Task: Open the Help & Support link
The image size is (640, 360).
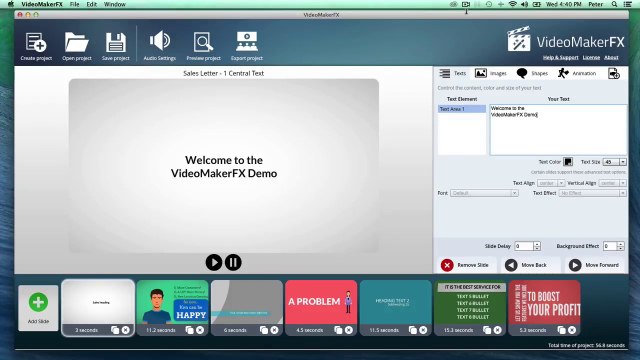Action: [560, 58]
